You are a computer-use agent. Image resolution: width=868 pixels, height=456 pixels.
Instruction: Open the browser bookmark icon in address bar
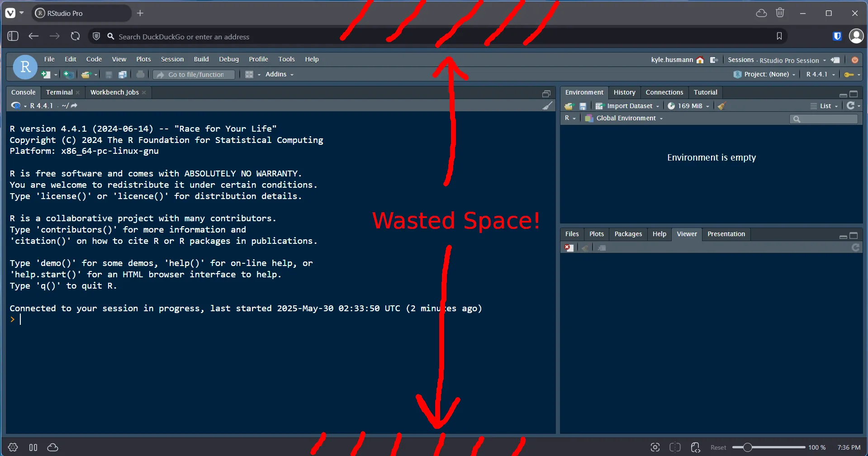779,36
